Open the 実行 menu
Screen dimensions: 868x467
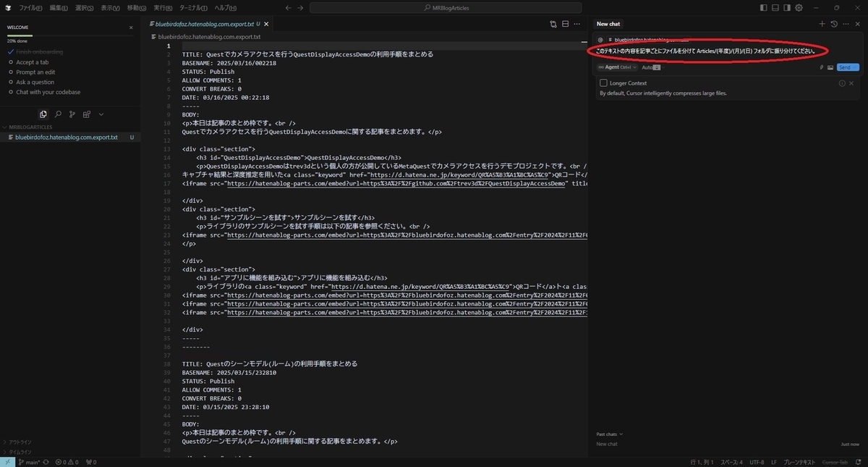pyautogui.click(x=162, y=8)
